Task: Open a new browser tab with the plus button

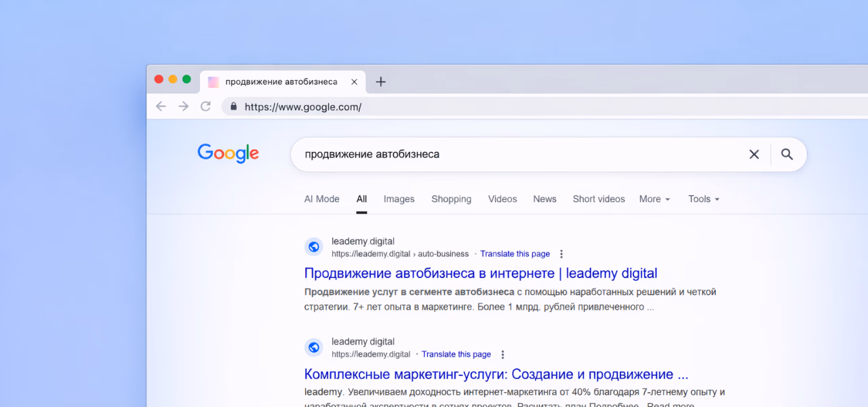Action: click(x=380, y=81)
